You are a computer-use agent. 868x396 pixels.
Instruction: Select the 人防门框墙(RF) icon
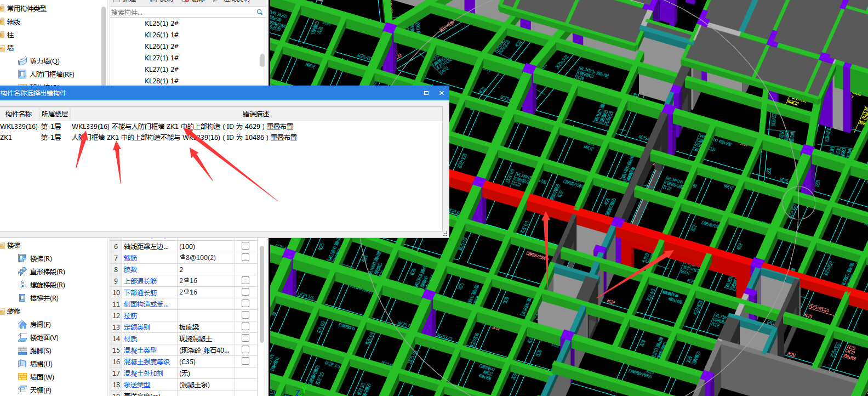[22, 74]
